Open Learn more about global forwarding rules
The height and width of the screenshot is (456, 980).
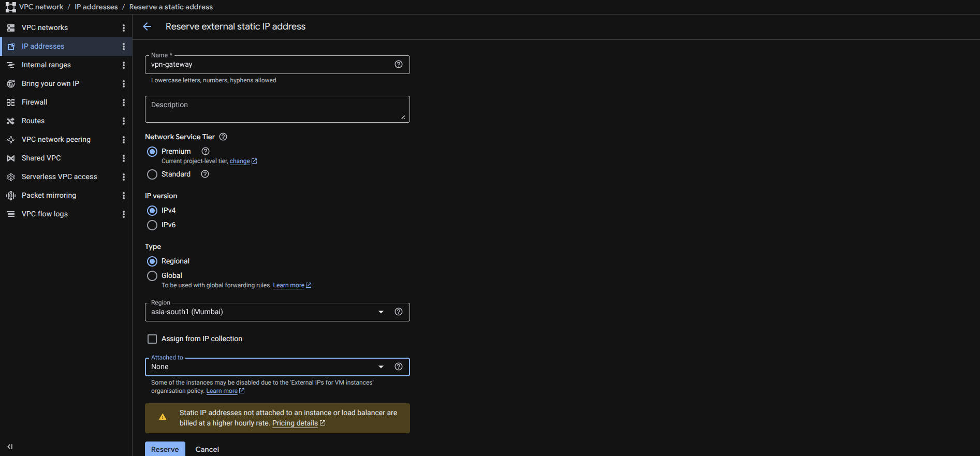click(x=292, y=286)
